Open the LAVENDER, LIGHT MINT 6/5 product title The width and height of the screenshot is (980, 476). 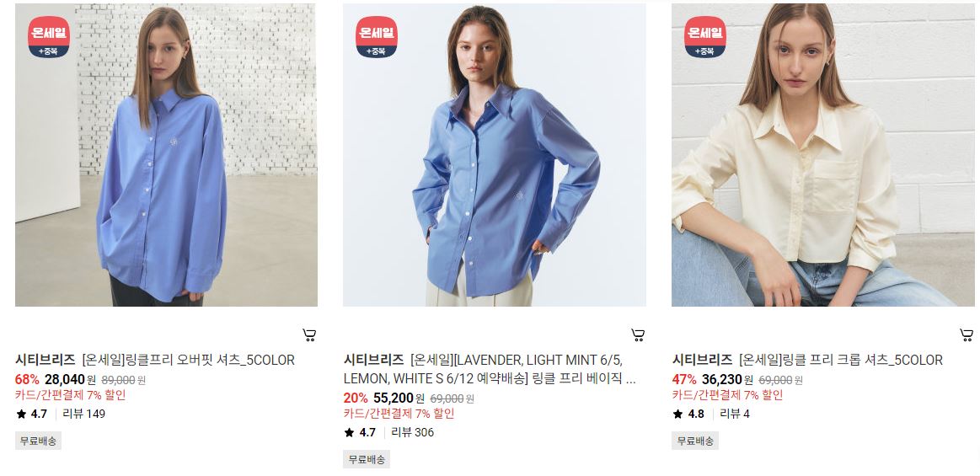(490, 369)
